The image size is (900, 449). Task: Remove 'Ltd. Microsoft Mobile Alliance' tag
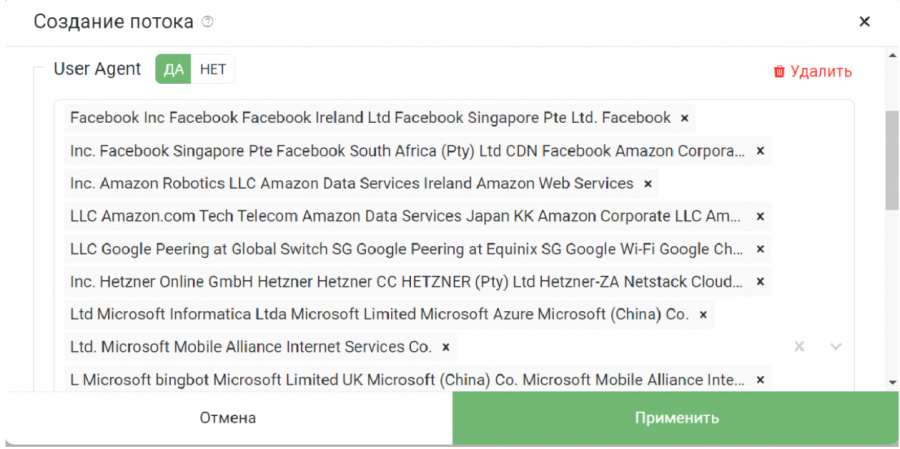click(445, 347)
